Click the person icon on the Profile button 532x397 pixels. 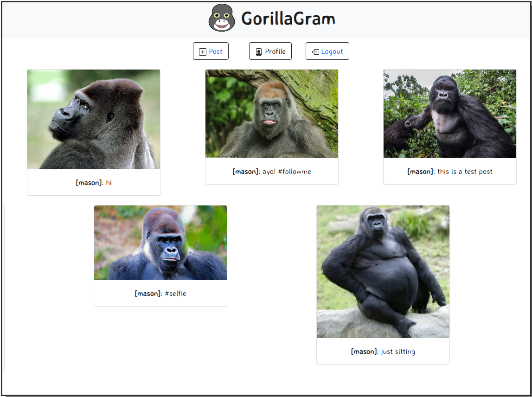coord(259,51)
